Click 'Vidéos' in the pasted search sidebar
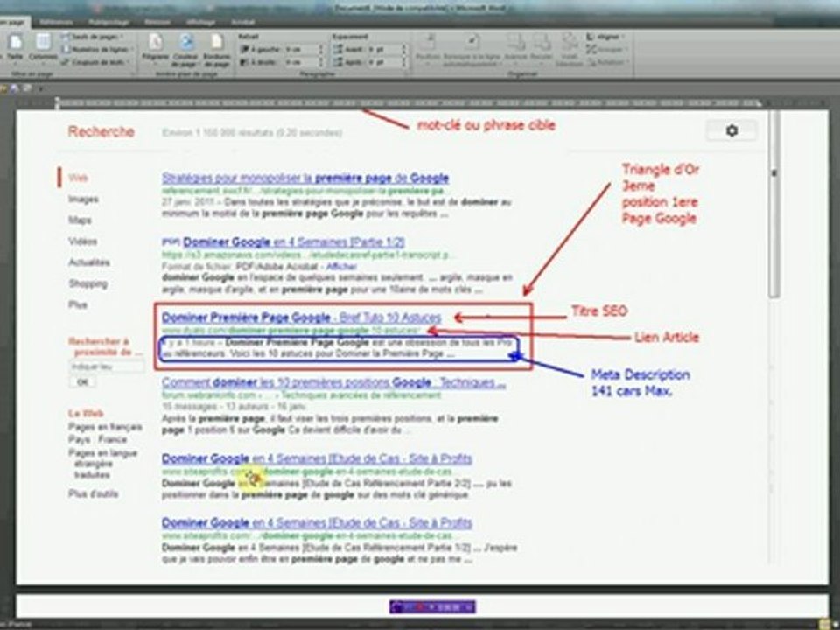Viewport: 840px width, 630px height. (82, 241)
